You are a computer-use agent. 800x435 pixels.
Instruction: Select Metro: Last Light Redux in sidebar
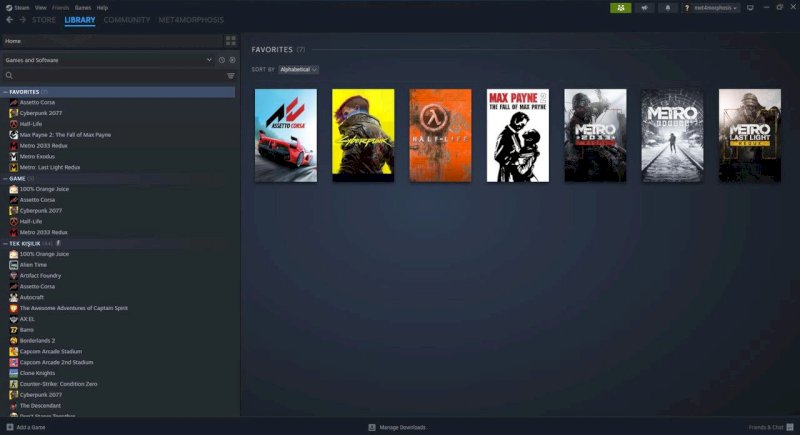pos(49,167)
